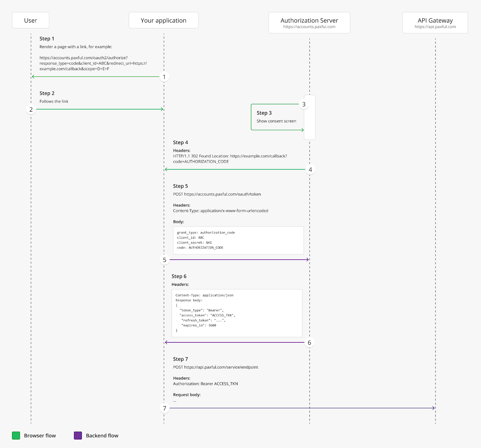Click the 'Browser flow' legend label
The width and height of the screenshot is (481, 448).
(x=40, y=435)
